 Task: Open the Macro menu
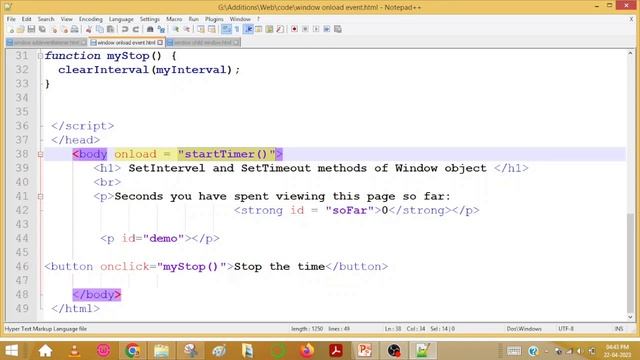click(174, 19)
